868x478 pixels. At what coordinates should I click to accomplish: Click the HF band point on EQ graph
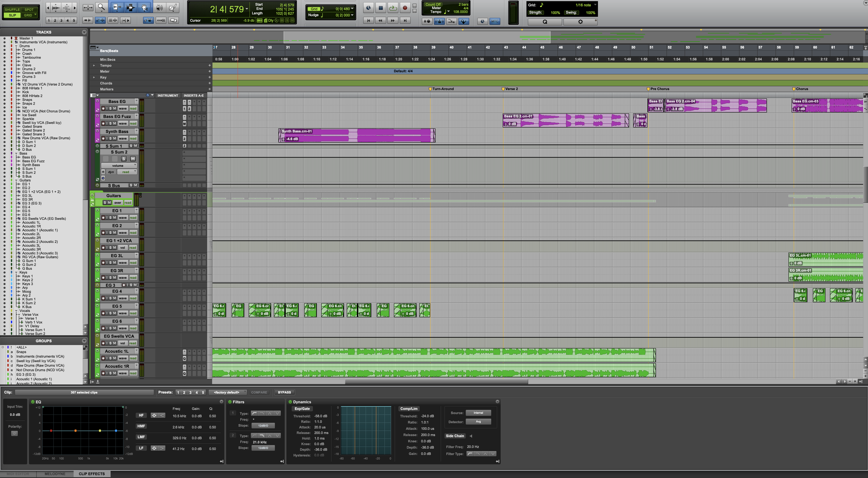[x=116, y=430]
